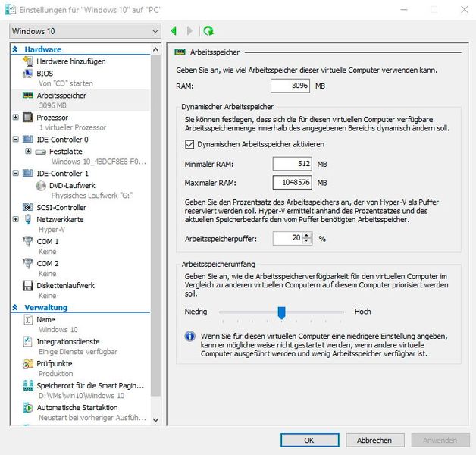Image resolution: width=476 pixels, height=455 pixels.
Task: Open the Windows 10 virtual machine dropdown
Action: tap(85, 31)
